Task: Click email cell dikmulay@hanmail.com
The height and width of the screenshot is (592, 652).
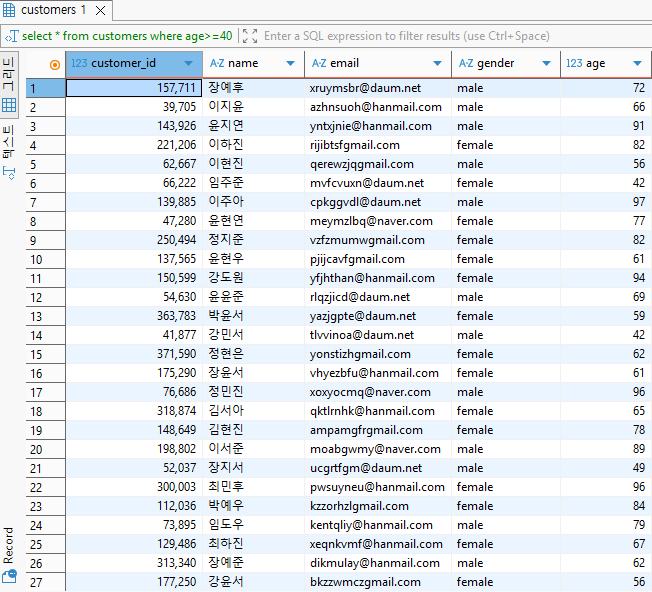Action: (378, 563)
